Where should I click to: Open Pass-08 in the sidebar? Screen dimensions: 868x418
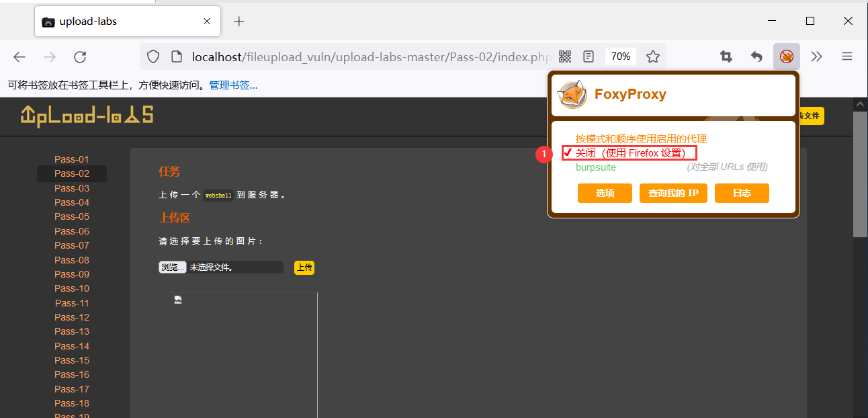pyautogui.click(x=72, y=260)
